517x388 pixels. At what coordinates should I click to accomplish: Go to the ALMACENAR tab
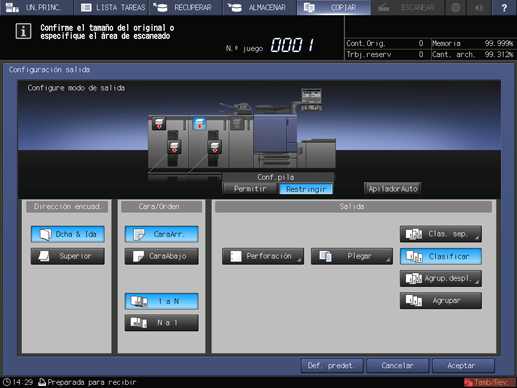point(259,7)
